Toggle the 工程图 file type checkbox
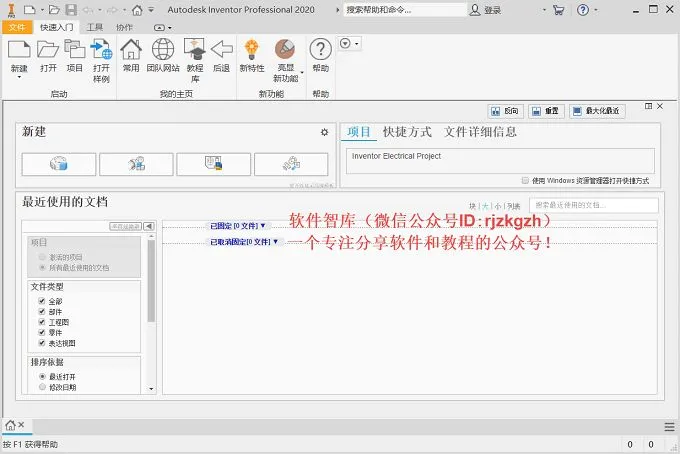This screenshot has height=454, width=680. pyautogui.click(x=42, y=322)
